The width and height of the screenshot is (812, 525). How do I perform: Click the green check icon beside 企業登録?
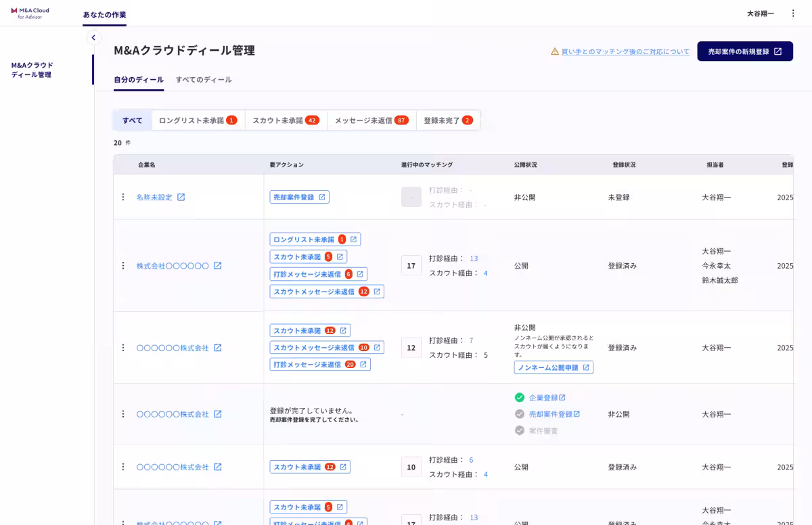tap(520, 397)
